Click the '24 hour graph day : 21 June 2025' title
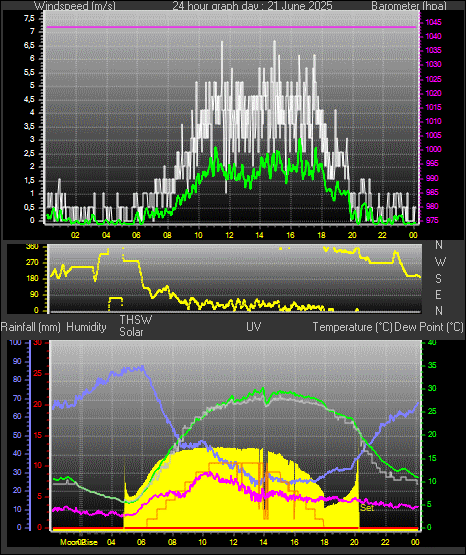Image resolution: width=466 pixels, height=555 pixels. coord(252,6)
